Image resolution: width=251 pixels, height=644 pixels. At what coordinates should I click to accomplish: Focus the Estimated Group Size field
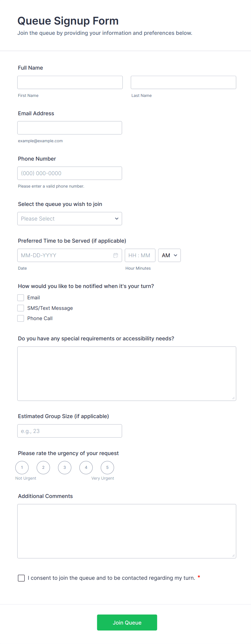(x=70, y=431)
